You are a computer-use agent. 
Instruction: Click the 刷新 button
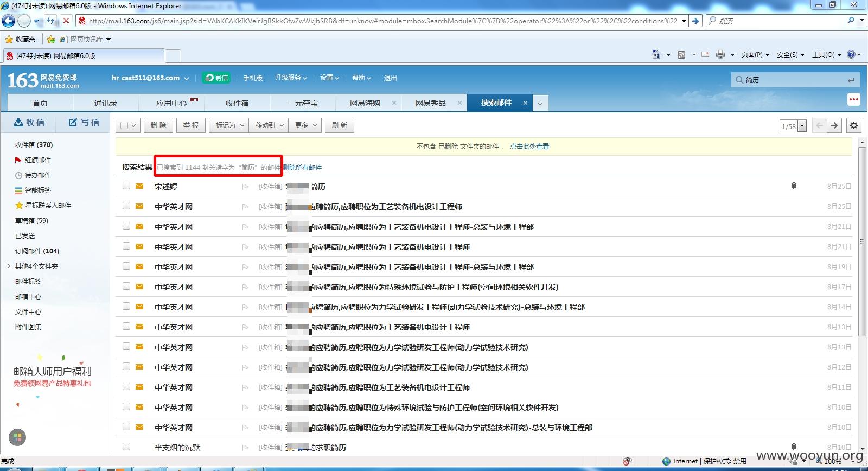point(340,125)
